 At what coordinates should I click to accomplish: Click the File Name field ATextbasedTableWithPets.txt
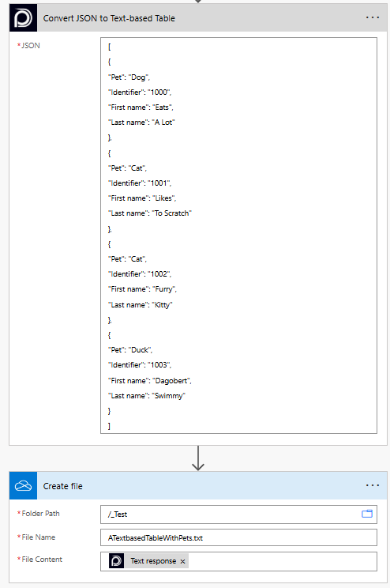[x=238, y=537]
